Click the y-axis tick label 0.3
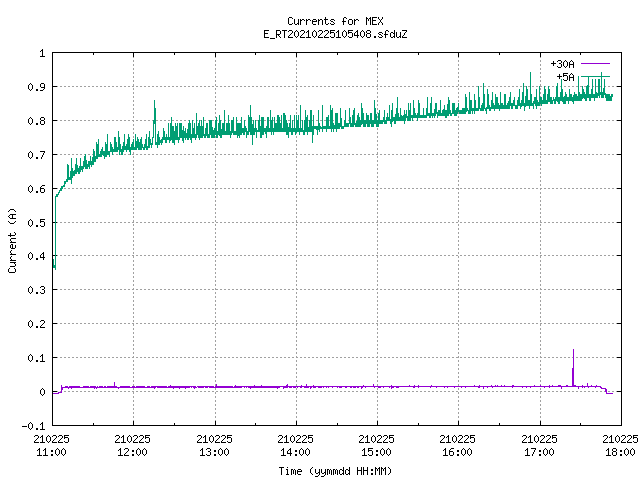 tap(36, 290)
